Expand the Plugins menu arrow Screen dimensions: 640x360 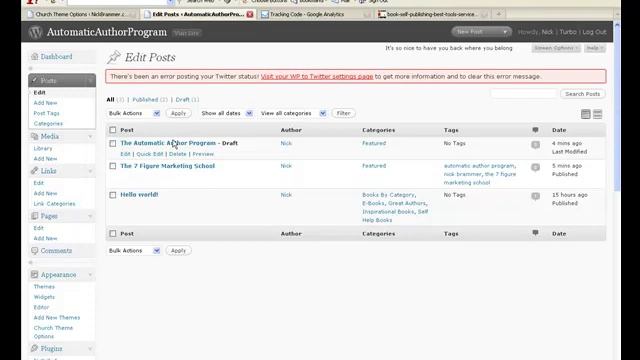point(90,349)
